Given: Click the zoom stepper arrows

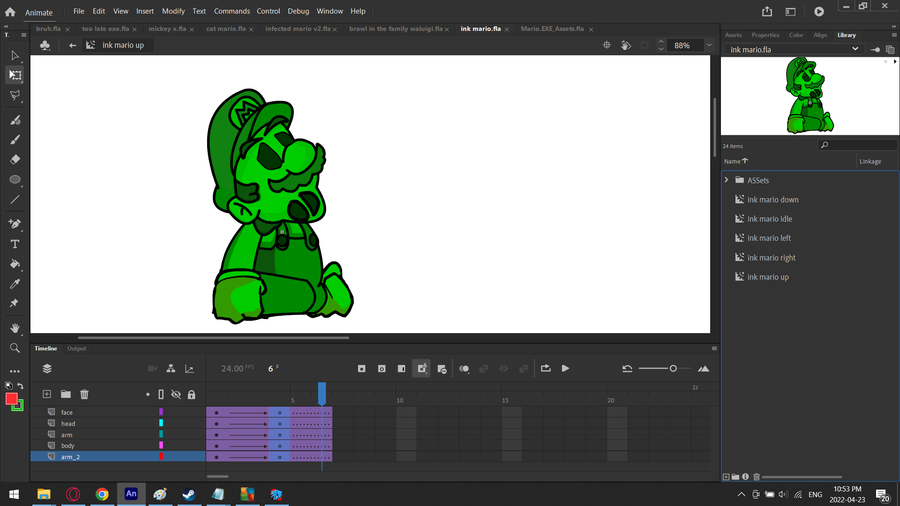Looking at the screenshot, I should (x=661, y=45).
